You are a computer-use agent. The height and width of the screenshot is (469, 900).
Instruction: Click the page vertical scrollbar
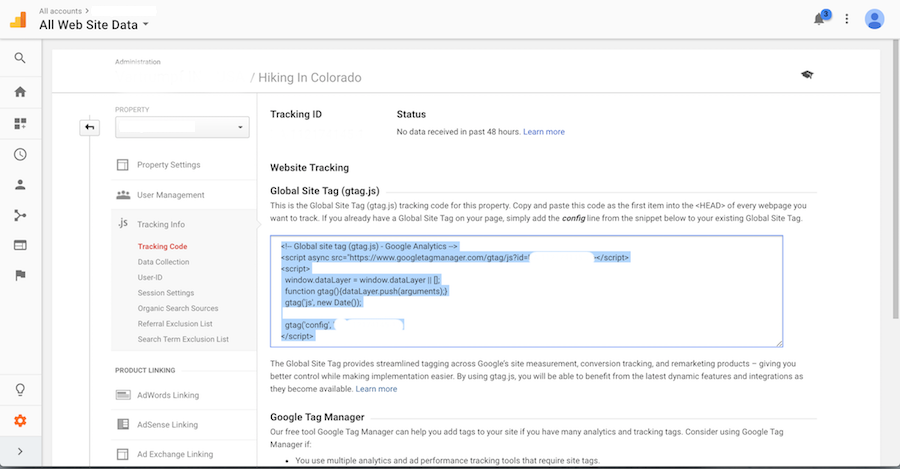click(x=896, y=180)
